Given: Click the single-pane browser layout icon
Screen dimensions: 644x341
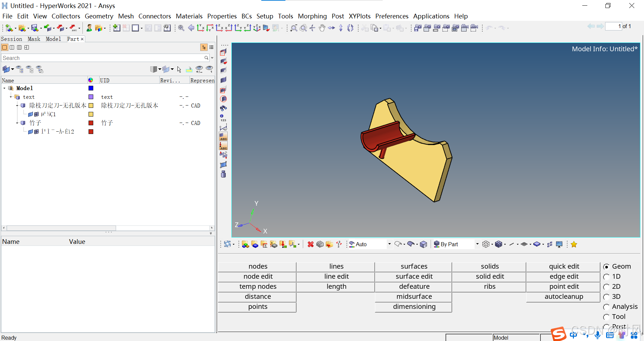Looking at the screenshot, I should click(5, 48).
